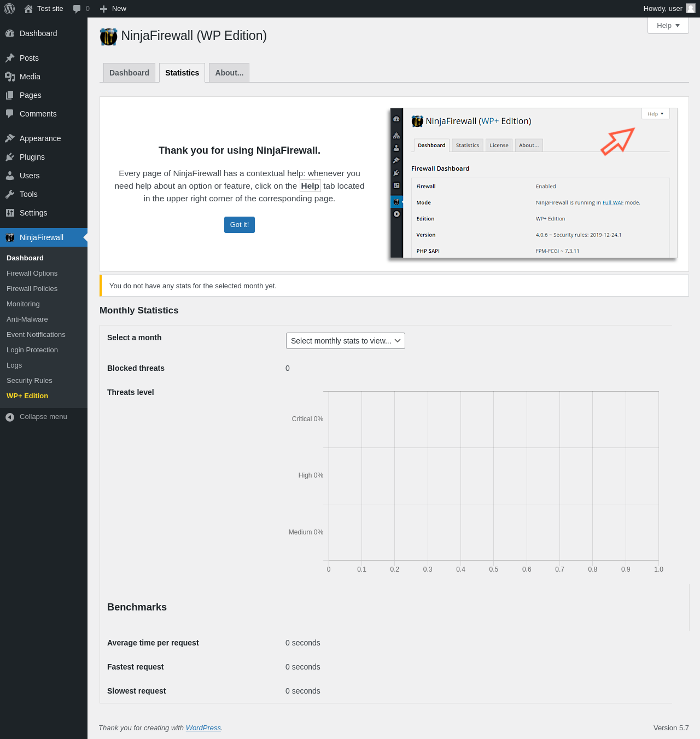The image size is (700, 739).
Task: Click the Version 5.7 footer text
Action: click(671, 728)
